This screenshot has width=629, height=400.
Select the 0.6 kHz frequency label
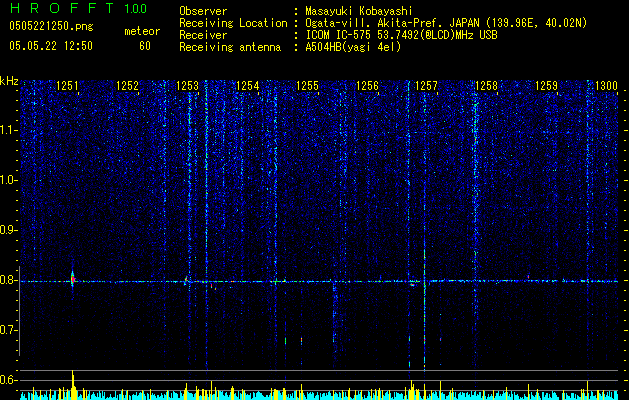tap(8, 380)
